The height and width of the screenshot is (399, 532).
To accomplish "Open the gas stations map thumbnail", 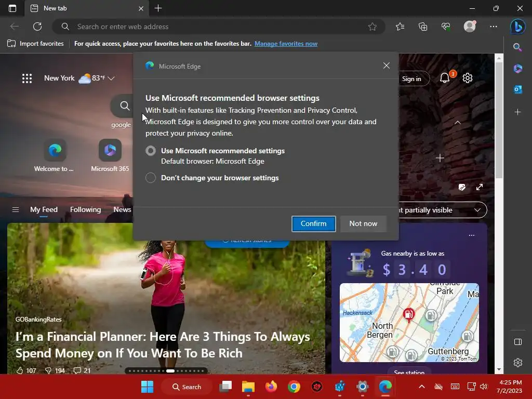I will 409,322.
